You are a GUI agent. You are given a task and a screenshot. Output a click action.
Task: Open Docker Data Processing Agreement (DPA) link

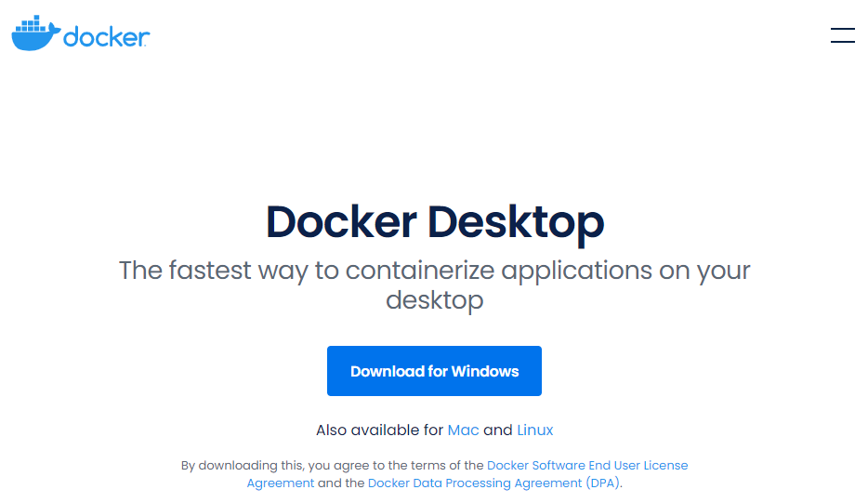point(493,483)
